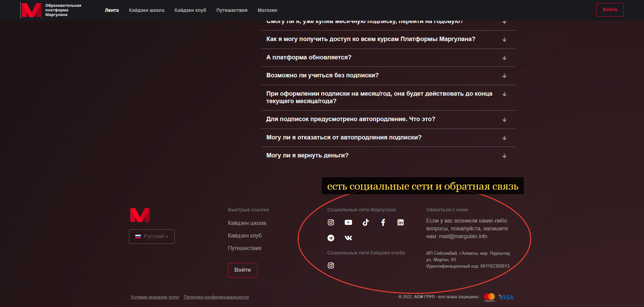
Task: Click the VISA payment logo
Action: click(x=506, y=297)
